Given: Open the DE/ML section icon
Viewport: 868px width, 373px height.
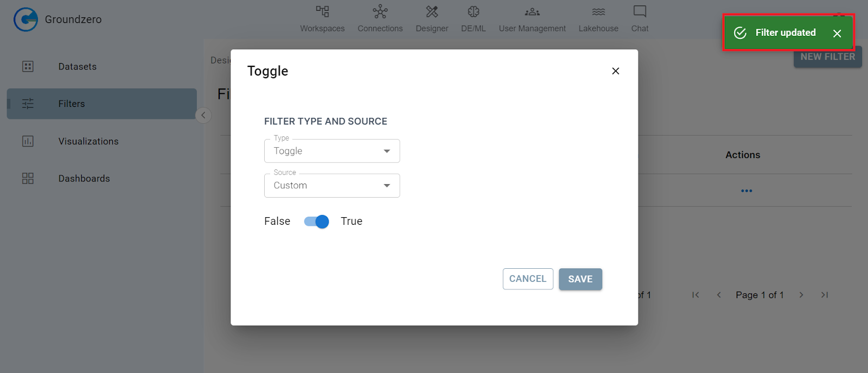Looking at the screenshot, I should (x=473, y=12).
